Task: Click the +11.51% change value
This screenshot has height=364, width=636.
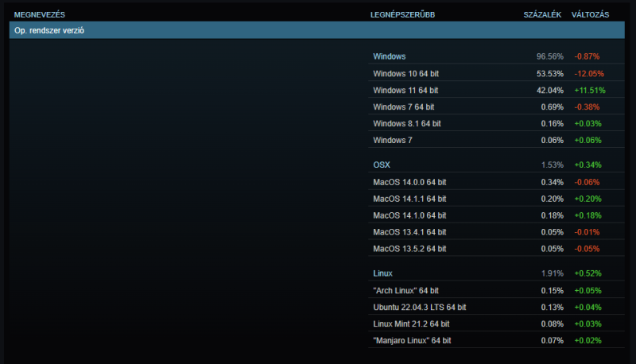Action: pos(590,91)
